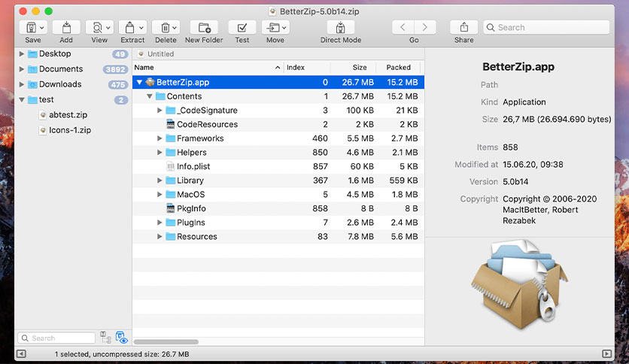Screen dimensions: 629x364
Task: Select the Desktop folder in sidebar
Action: click(x=55, y=53)
